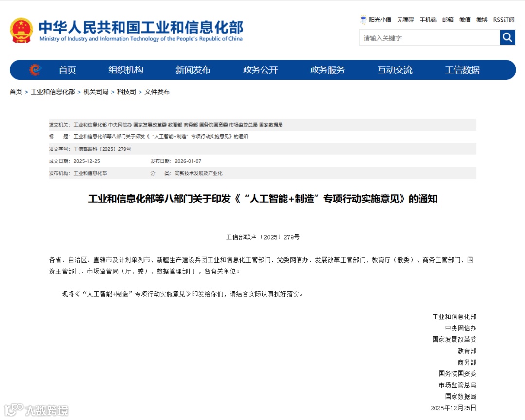525x420 pixels.
Task: Click the 邮箱 link
Action: [448, 20]
